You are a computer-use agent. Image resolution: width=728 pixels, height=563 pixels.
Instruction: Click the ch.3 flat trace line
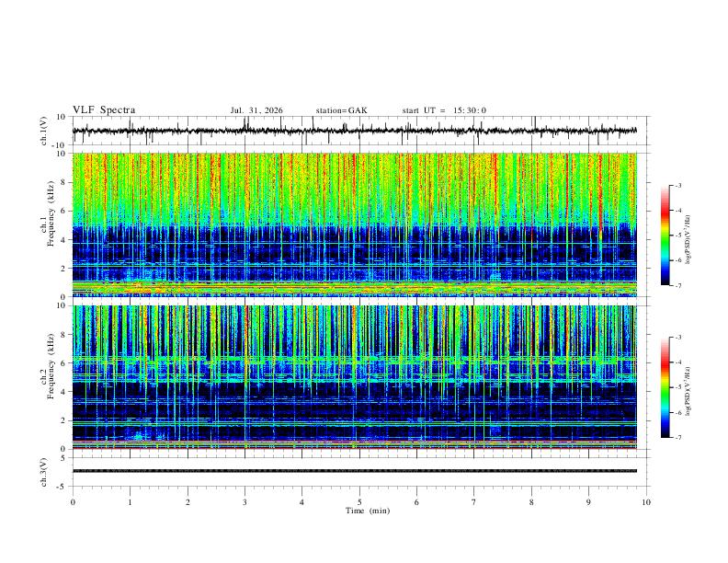pyautogui.click(x=355, y=471)
